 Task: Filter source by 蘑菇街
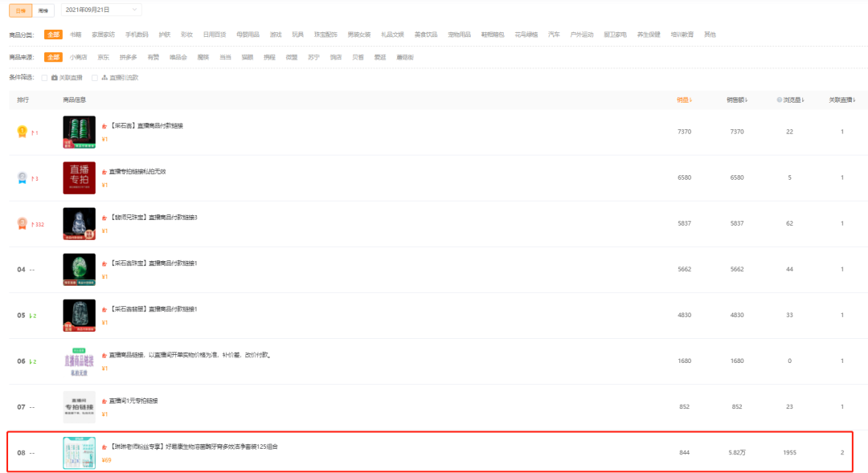405,57
